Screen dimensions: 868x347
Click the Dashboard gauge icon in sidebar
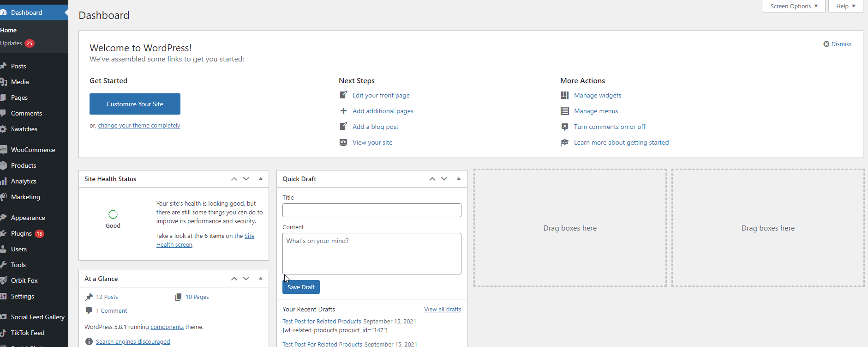(3, 12)
